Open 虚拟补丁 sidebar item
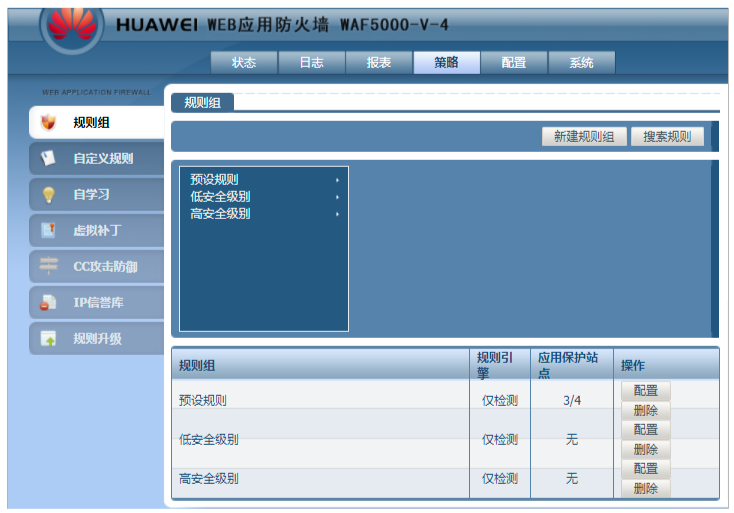Screen dimensions: 734x513 [x=97, y=230]
